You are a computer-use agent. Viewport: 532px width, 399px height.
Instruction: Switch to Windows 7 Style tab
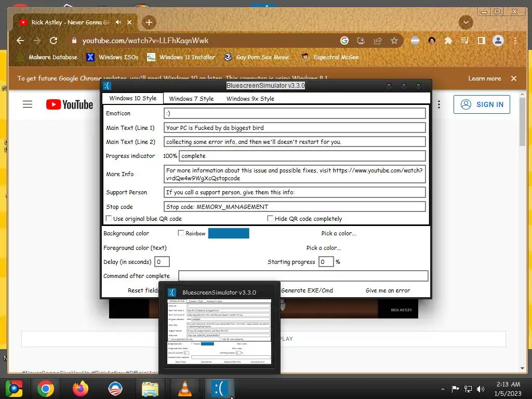(x=191, y=99)
